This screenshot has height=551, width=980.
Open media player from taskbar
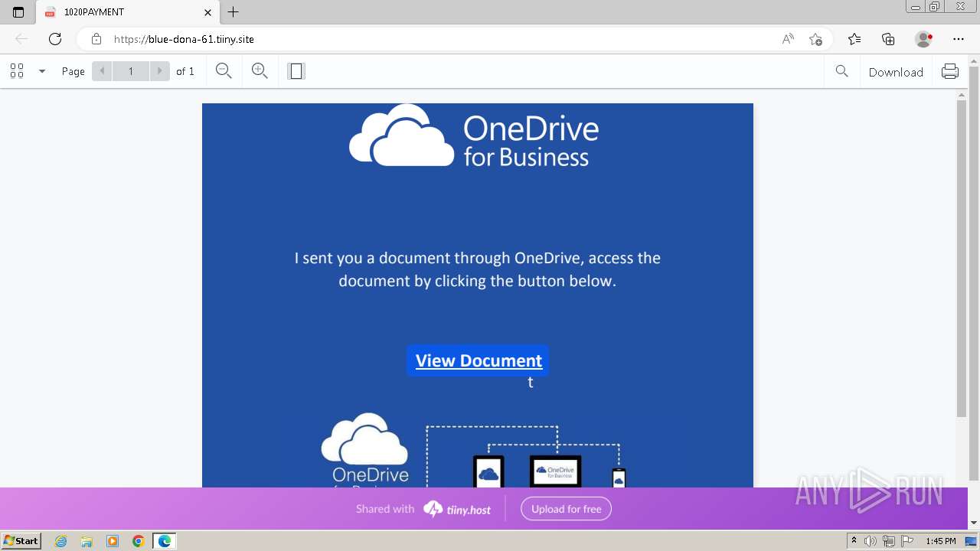[113, 541]
